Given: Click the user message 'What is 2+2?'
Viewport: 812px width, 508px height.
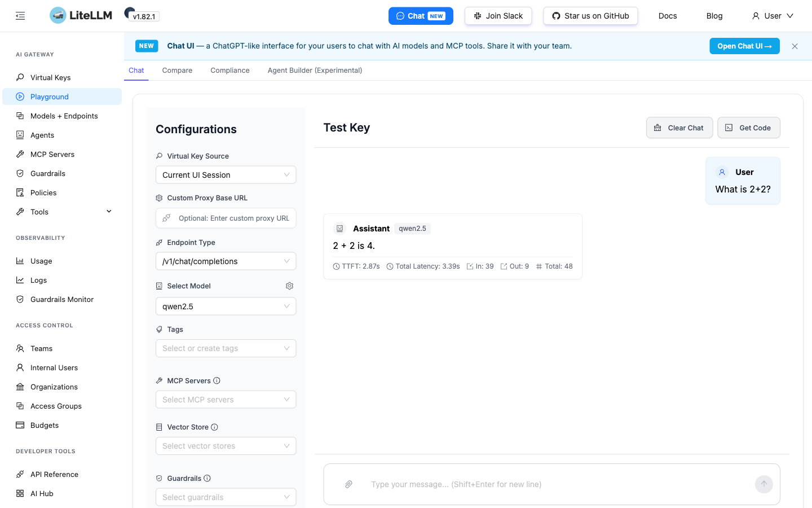Looking at the screenshot, I should 743,190.
